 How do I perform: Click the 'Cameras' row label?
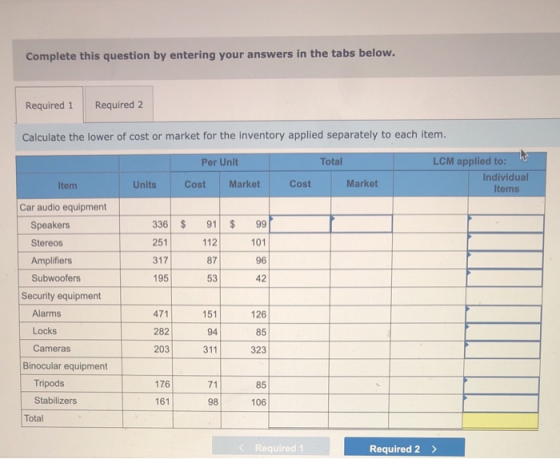[51, 348]
